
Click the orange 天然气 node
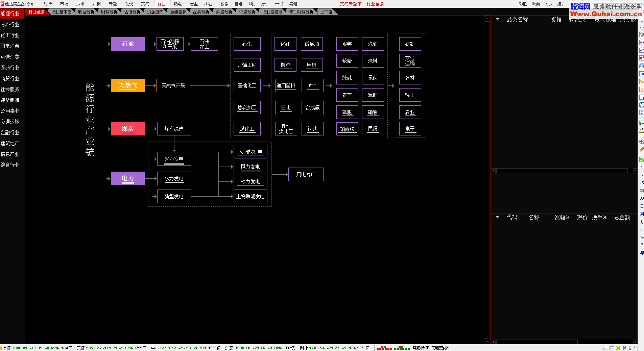(x=128, y=85)
